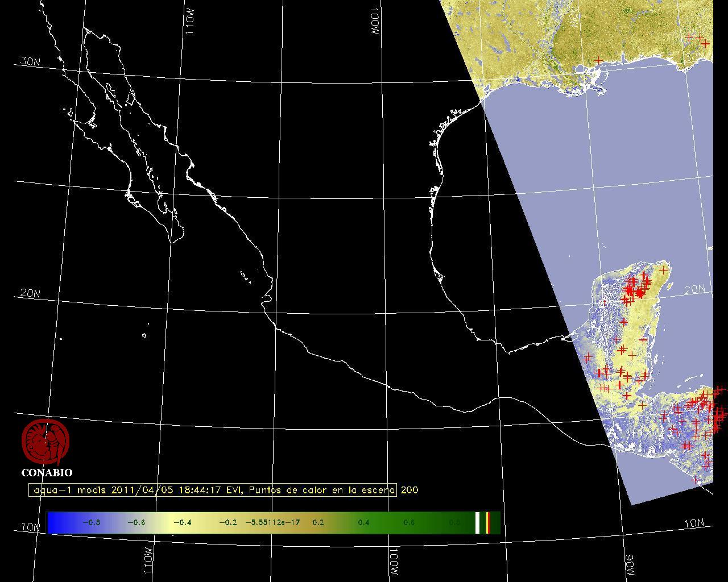Viewport: 728px width, 582px height.
Task: Click the 0.2 olive value on colorbar
Action: click(318, 522)
